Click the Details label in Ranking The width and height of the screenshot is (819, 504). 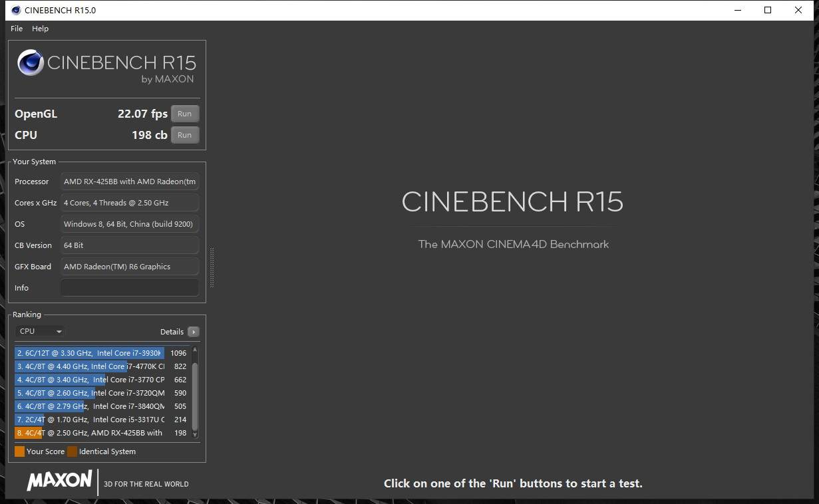[x=172, y=332]
